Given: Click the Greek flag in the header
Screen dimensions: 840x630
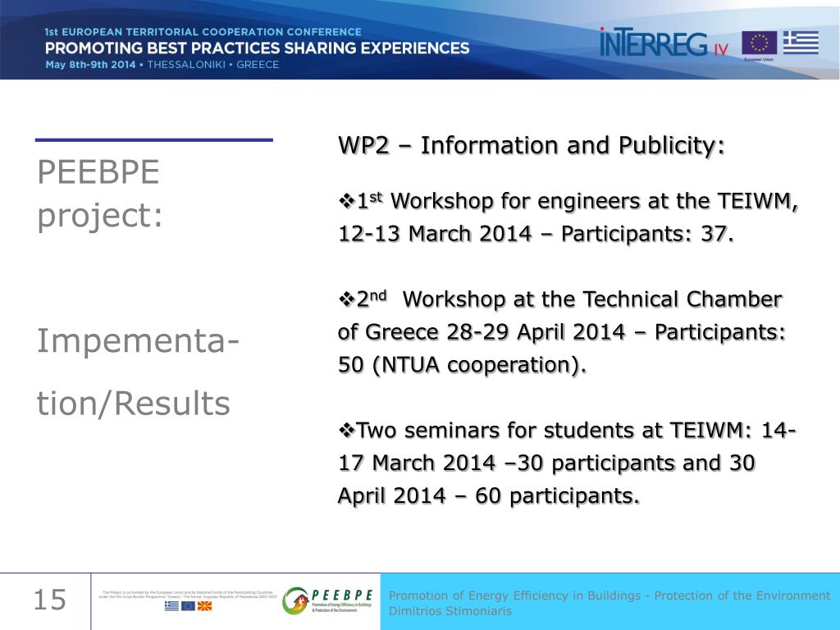Looking at the screenshot, I should (x=801, y=43).
